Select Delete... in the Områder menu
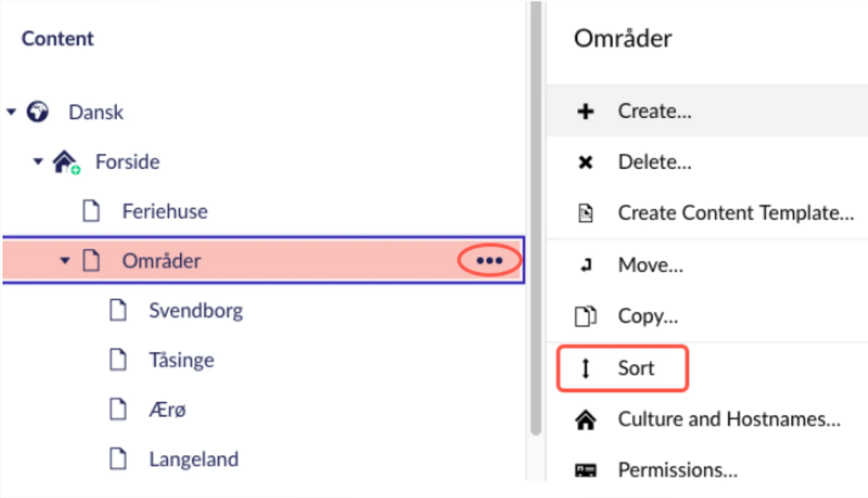This screenshot has width=868, height=498. coord(655,162)
